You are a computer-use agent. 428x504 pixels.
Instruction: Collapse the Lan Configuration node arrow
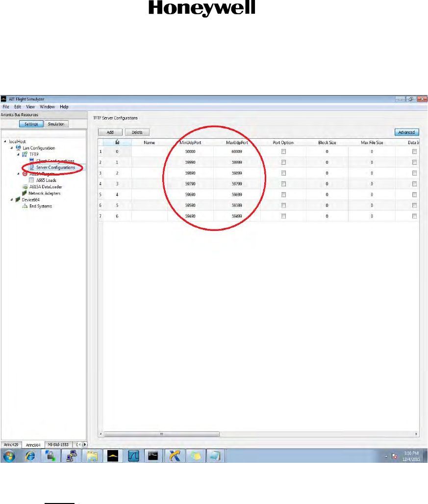tap(12, 148)
